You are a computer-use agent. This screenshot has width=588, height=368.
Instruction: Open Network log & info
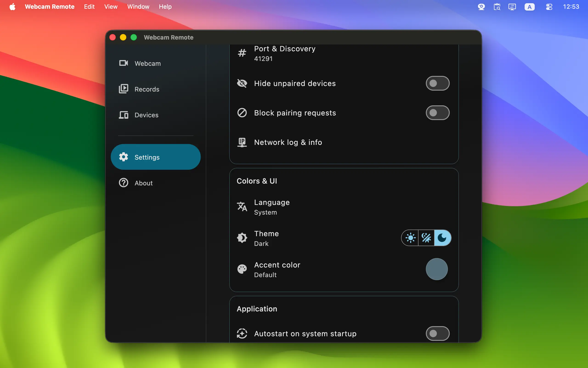344,142
